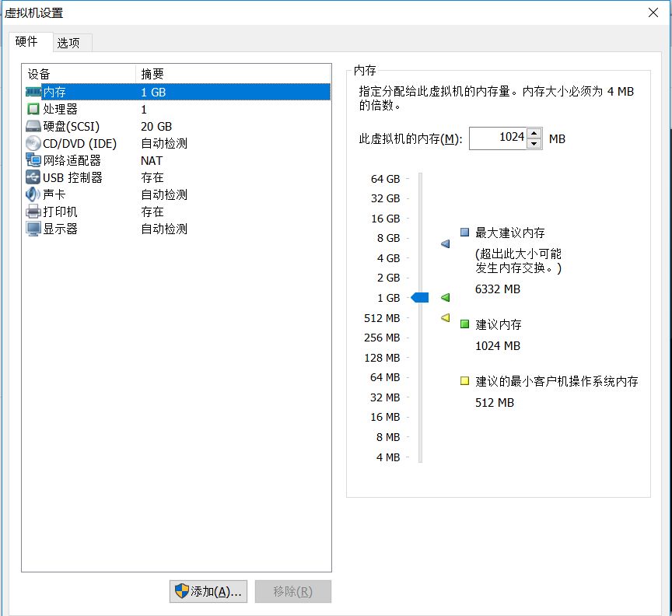Click the 16 MB slider label
Viewport: 672px width, 616px height.
tap(385, 417)
